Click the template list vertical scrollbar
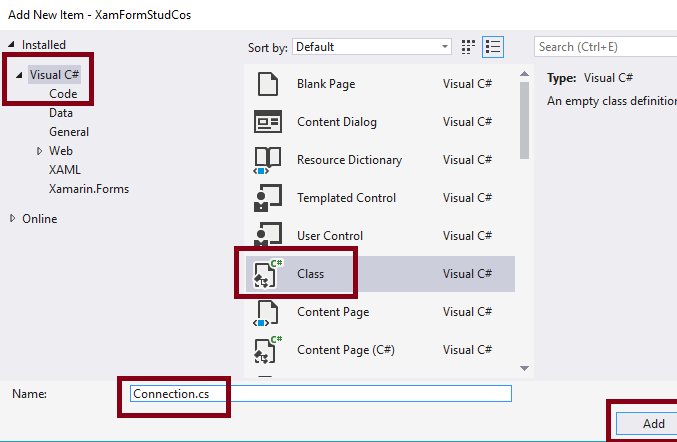677x442 pixels. (523, 110)
